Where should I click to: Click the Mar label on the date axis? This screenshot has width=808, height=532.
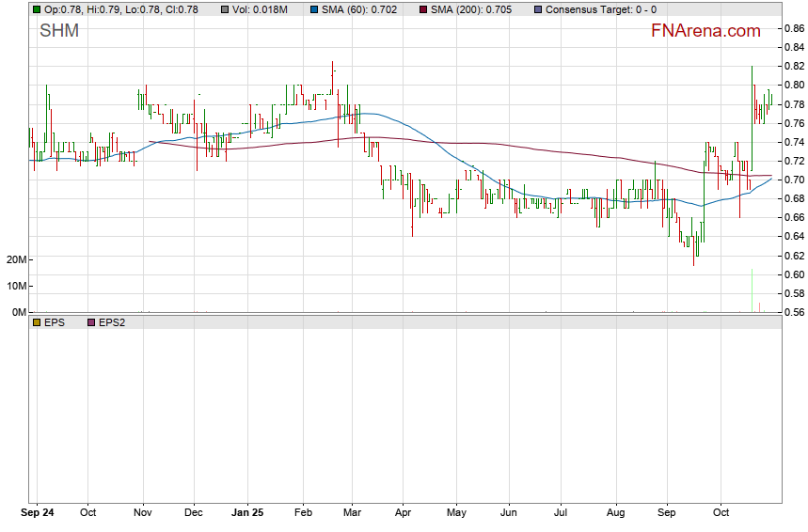point(351,513)
